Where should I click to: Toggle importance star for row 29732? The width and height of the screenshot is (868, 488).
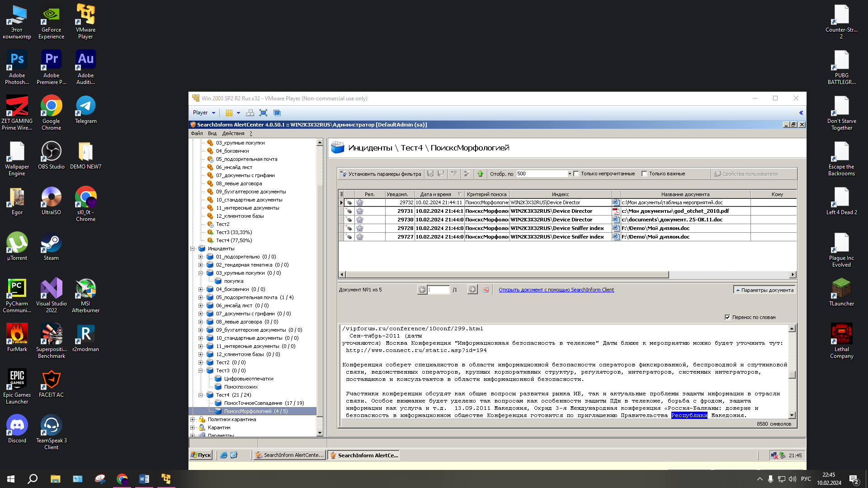pyautogui.click(x=360, y=202)
